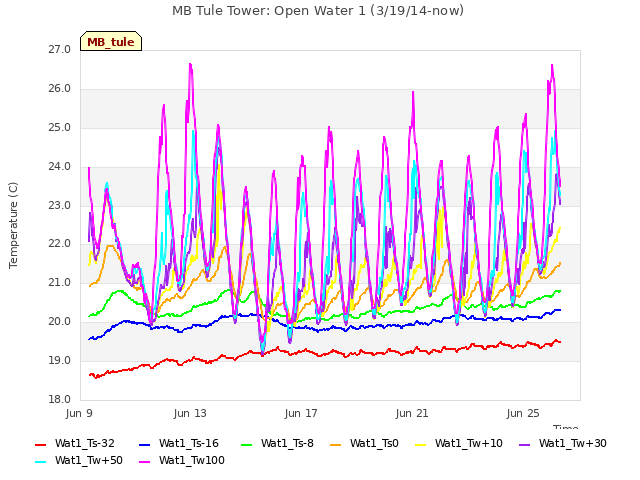Image resolution: width=640 pixels, height=480 pixels.
Task: Click the Jun 9 x-axis tick label
Action: click(x=79, y=413)
